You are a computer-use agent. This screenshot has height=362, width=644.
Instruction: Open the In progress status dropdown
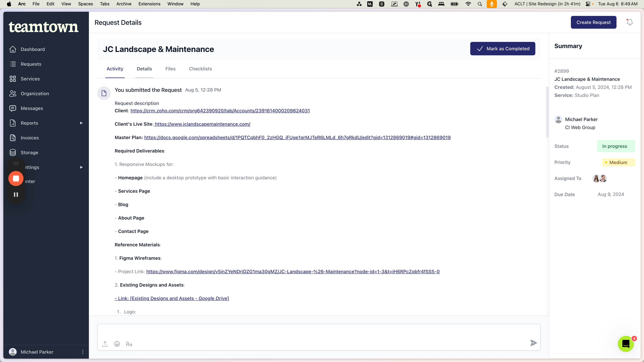[x=616, y=146]
